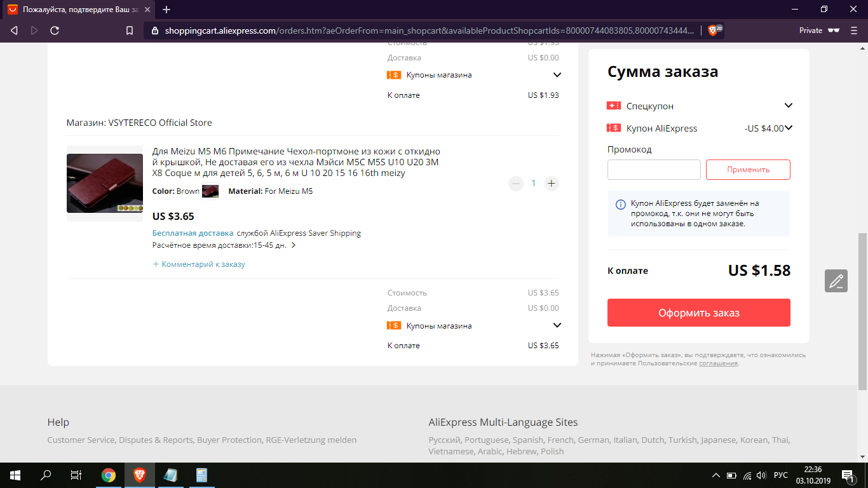Image resolution: width=868 pixels, height=488 pixels.
Task: Open the соглашения user agreement link
Action: coord(718,363)
